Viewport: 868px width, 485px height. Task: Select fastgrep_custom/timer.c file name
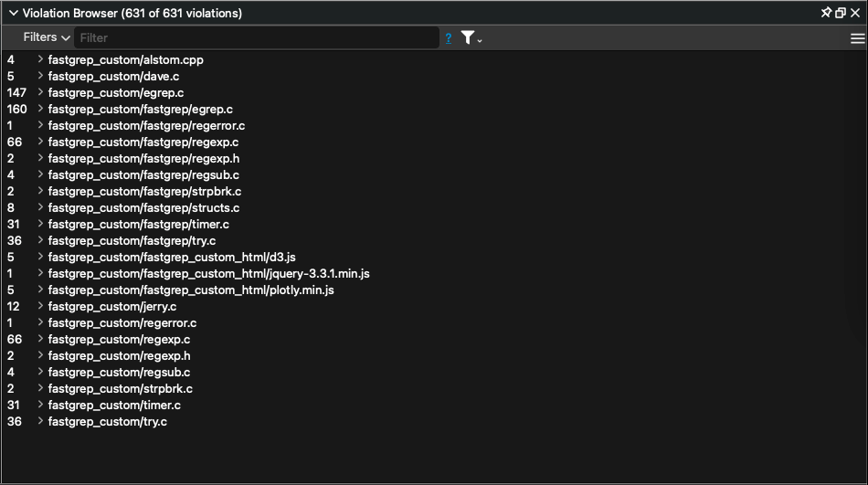click(x=114, y=405)
